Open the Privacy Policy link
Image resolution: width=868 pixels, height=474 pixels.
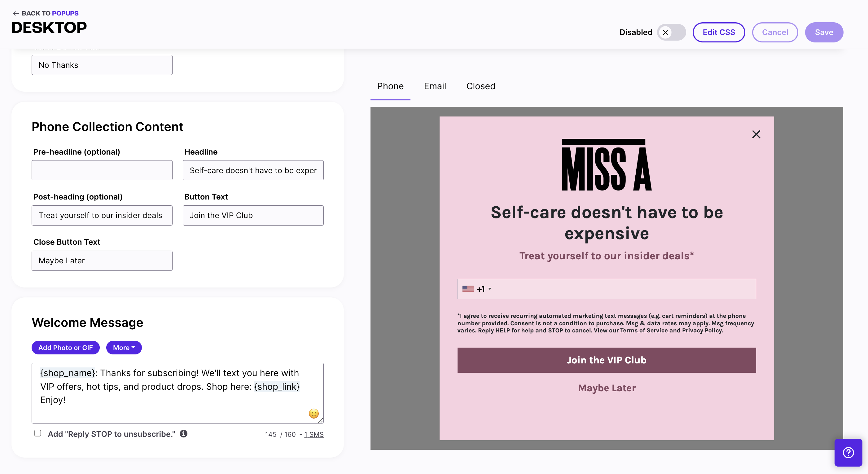(x=703, y=331)
